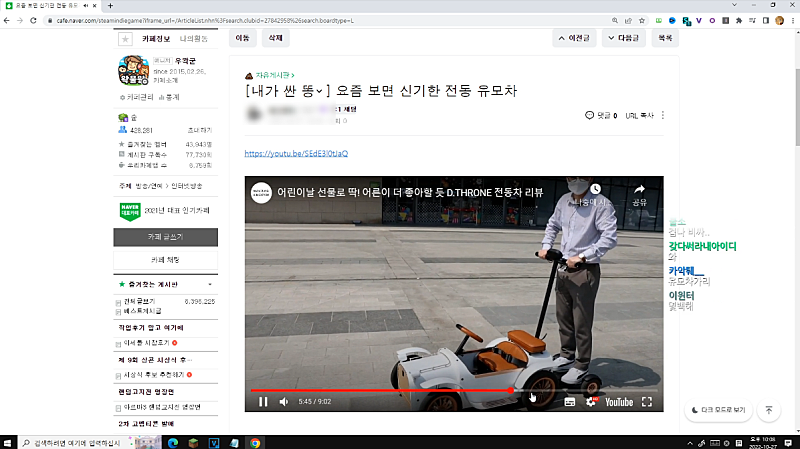
Task: Enter fullscreen mode on video
Action: tap(647, 402)
